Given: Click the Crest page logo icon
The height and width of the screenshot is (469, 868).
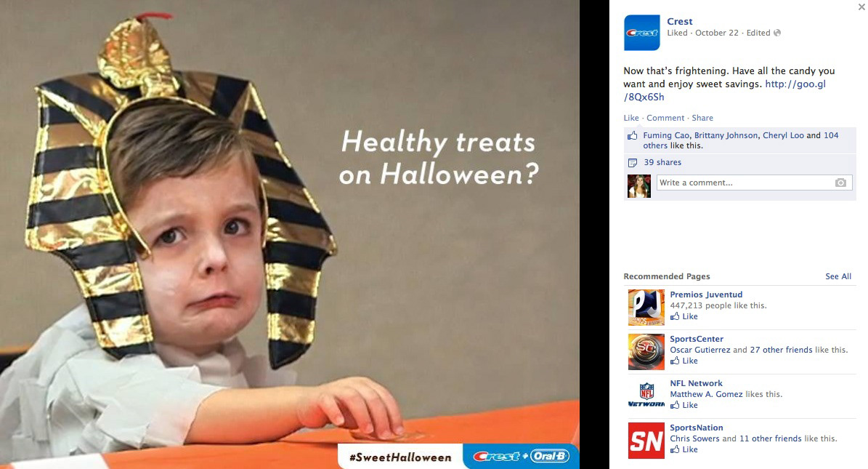Looking at the screenshot, I should (x=641, y=33).
